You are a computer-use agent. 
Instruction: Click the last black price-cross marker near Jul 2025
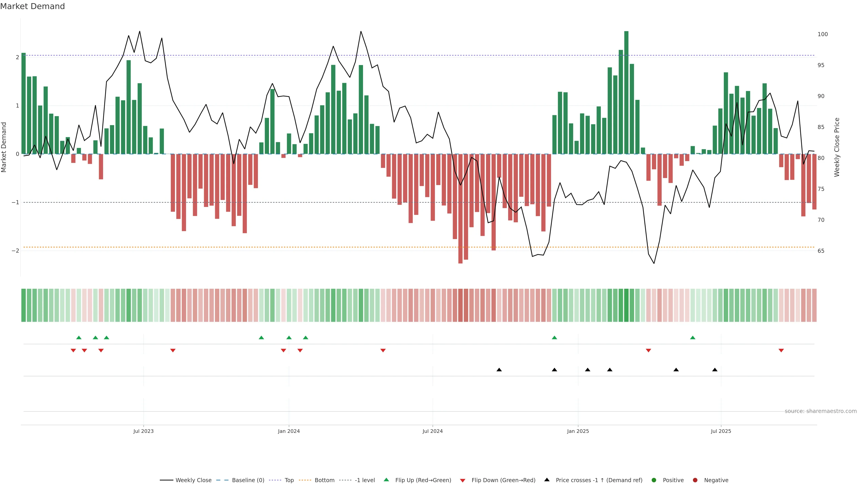(715, 370)
